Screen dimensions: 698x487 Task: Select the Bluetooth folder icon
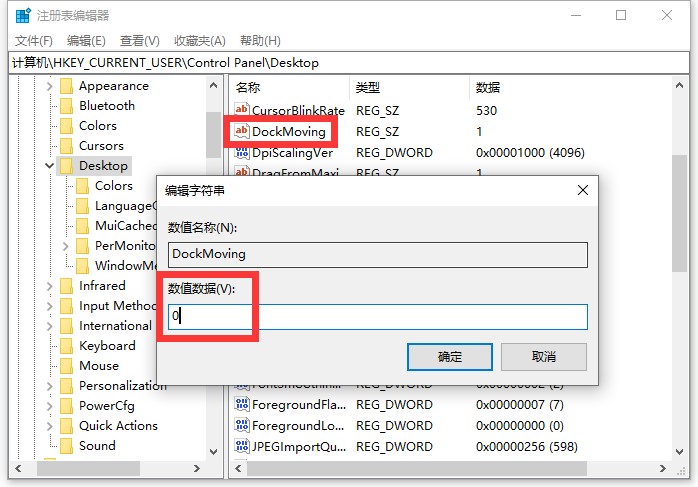66,106
